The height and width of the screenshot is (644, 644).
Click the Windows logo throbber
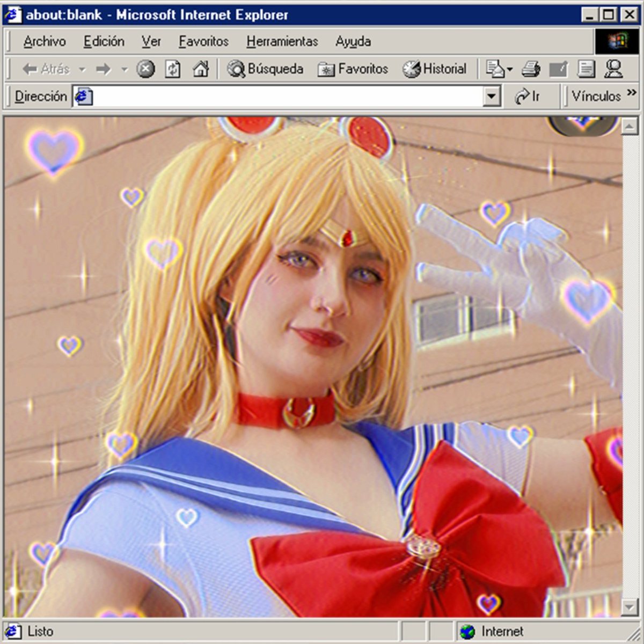[x=617, y=41]
